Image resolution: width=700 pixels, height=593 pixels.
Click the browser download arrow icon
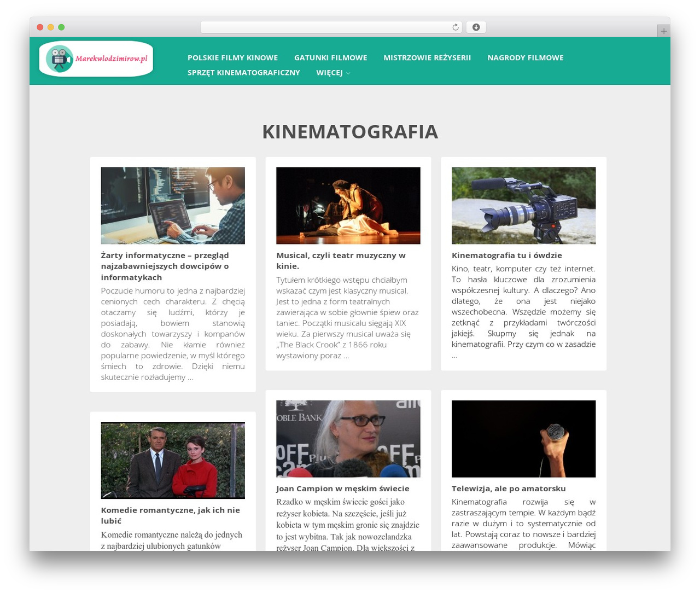[x=476, y=27]
